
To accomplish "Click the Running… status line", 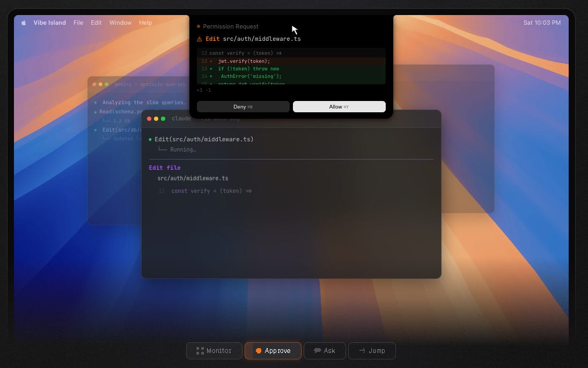I will tap(183, 149).
